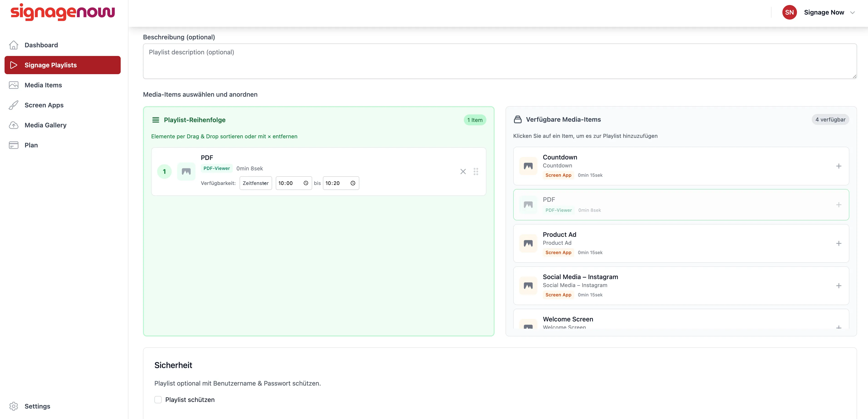Click the Media Gallery cloud upload icon
Viewport: 868px width, 419px height.
click(x=13, y=125)
